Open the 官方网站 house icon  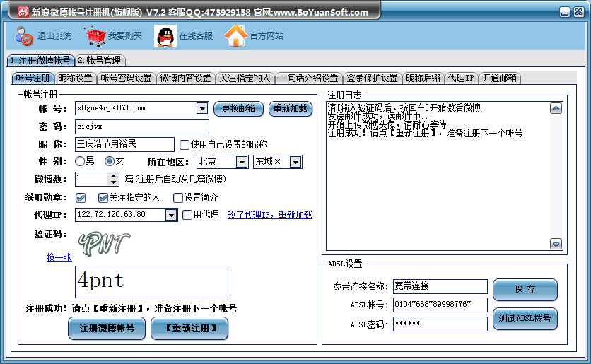coord(236,36)
